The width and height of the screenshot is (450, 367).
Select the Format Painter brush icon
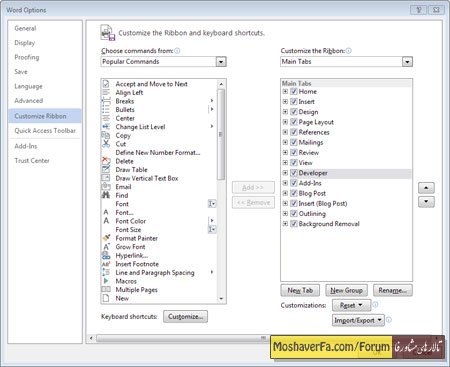[x=106, y=238]
